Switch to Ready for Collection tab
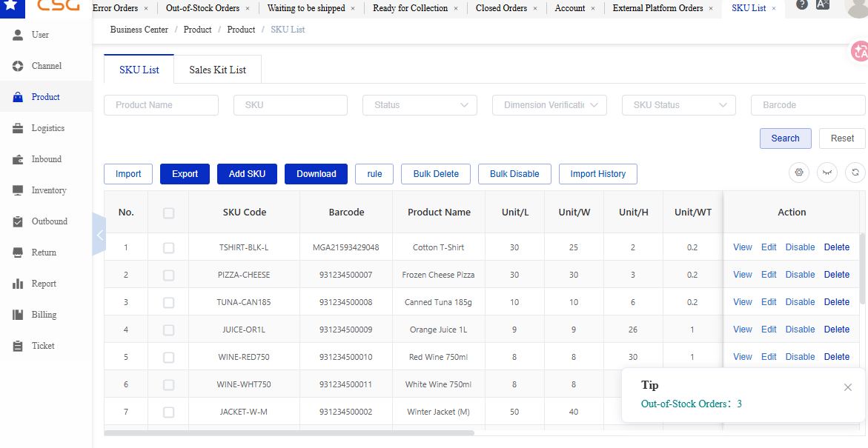Viewport: 868px width, 448px height. pyautogui.click(x=410, y=8)
